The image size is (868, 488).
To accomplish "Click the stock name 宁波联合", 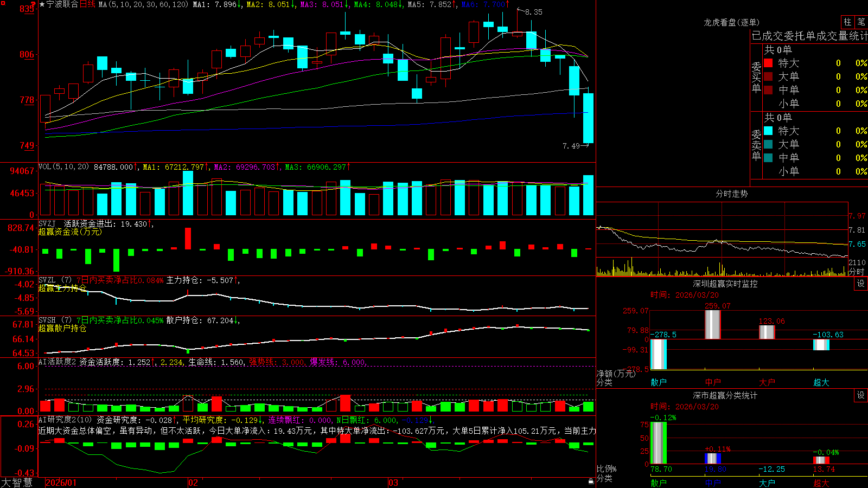I will point(62,4).
